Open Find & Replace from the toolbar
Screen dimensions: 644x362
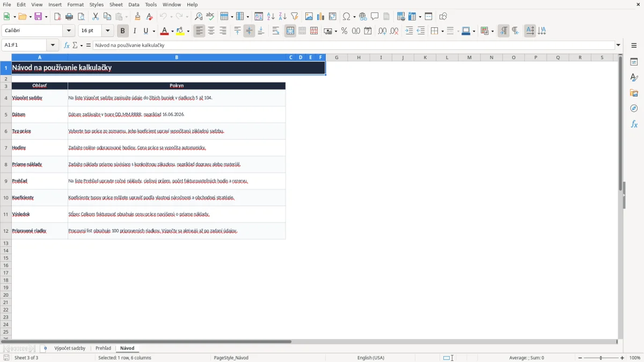click(x=199, y=17)
